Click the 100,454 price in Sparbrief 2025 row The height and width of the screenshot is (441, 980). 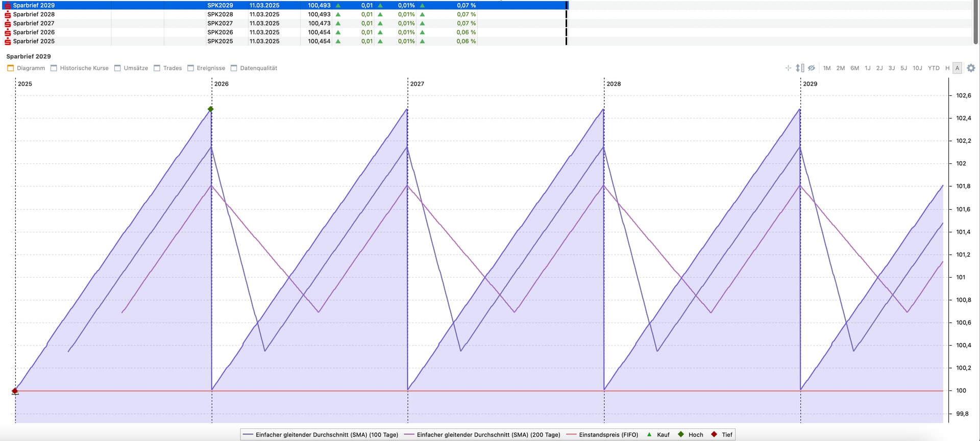pos(319,41)
